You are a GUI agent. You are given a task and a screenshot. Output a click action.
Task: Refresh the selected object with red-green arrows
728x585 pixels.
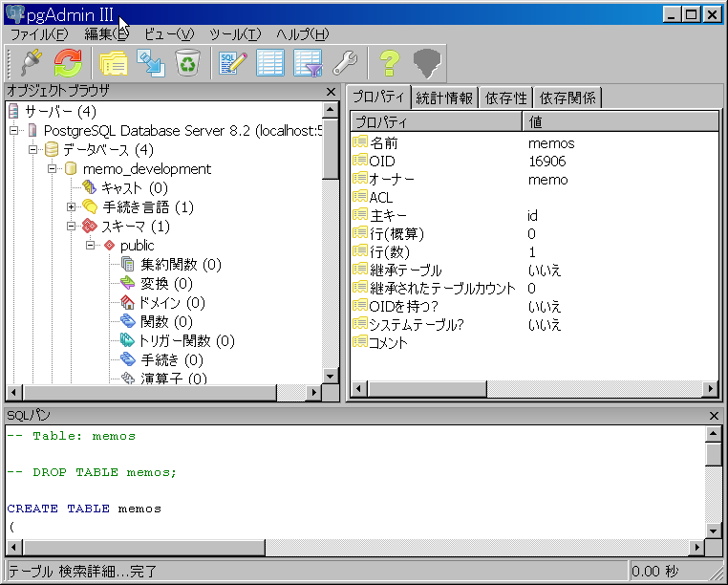68,63
